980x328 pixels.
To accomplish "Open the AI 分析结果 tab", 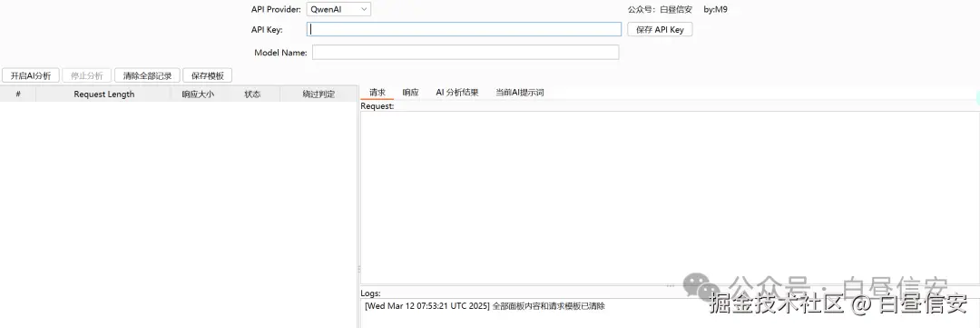I will coord(457,93).
